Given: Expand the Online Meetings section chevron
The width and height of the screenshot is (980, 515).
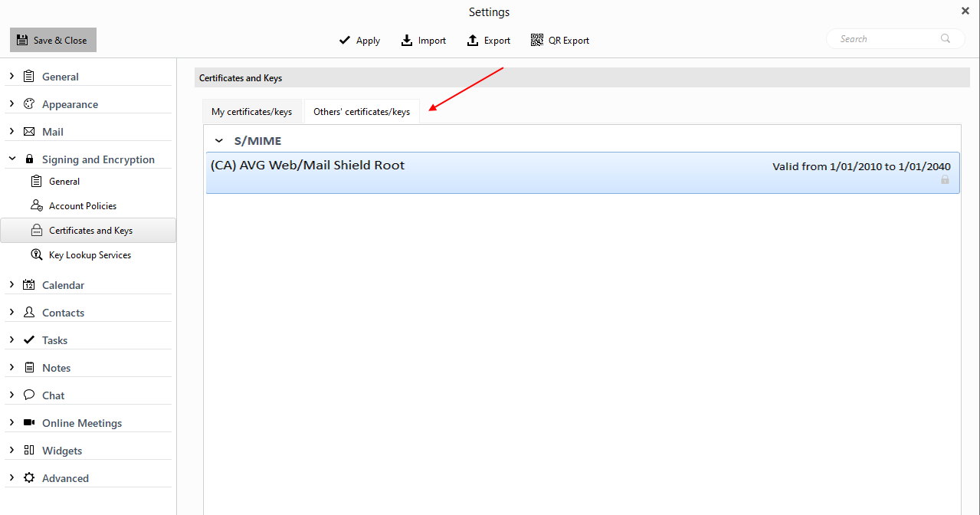Looking at the screenshot, I should pos(11,423).
